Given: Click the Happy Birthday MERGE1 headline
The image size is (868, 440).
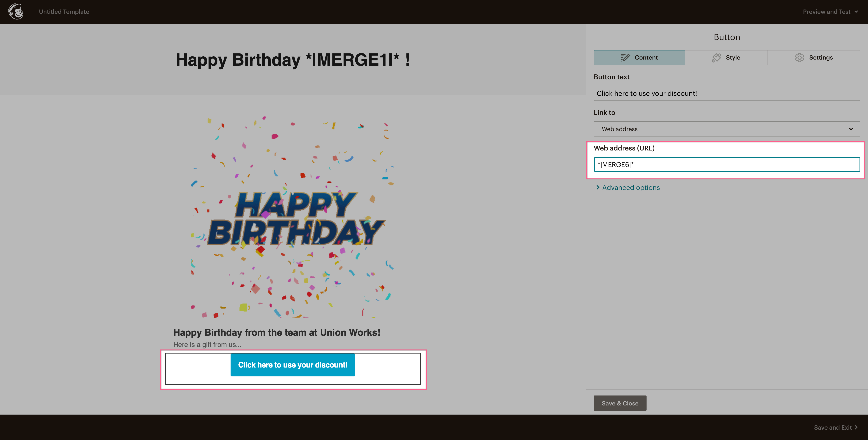Looking at the screenshot, I should click(292, 60).
